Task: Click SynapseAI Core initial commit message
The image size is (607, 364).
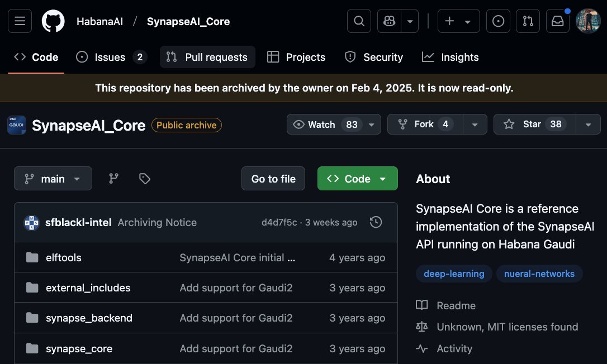Action: [x=238, y=257]
